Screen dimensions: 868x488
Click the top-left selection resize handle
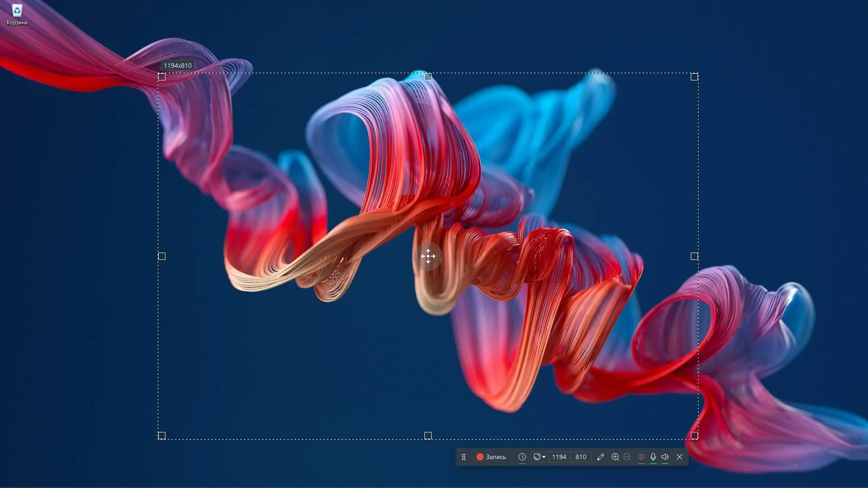162,77
